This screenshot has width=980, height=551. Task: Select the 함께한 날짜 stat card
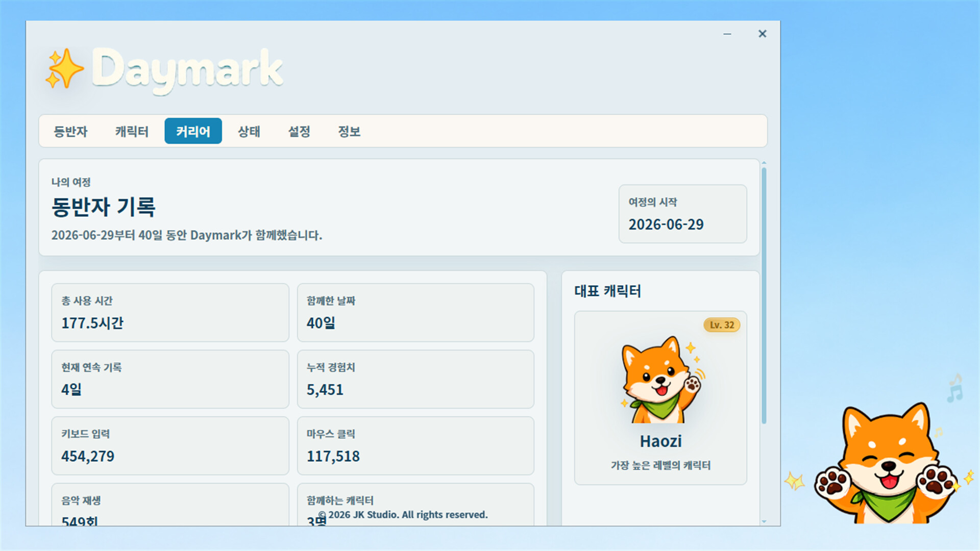coord(415,312)
